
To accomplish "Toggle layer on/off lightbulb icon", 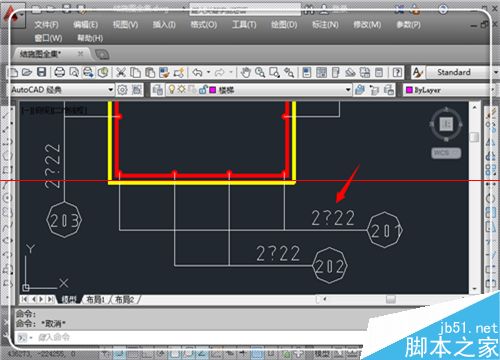I will tap(172, 89).
